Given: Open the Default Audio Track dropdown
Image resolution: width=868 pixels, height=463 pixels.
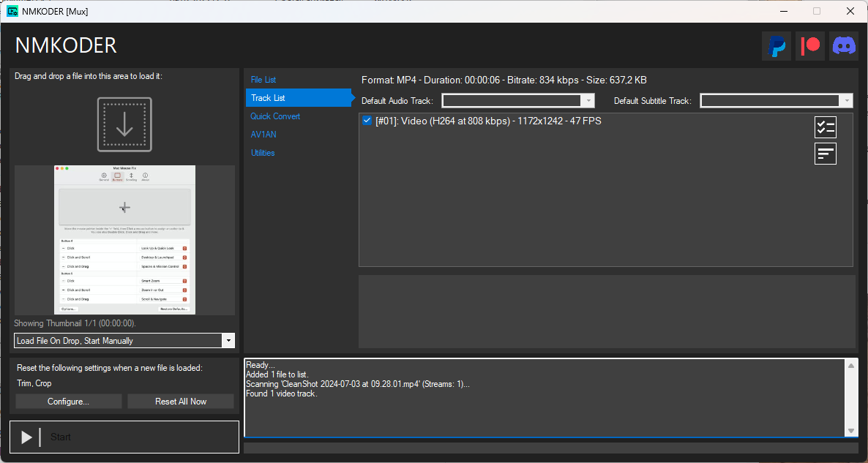Looking at the screenshot, I should pyautogui.click(x=518, y=101).
